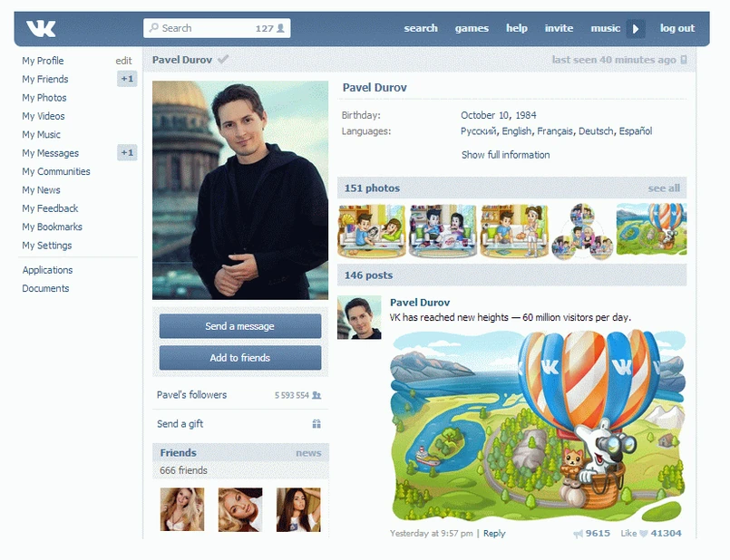Click the edit link next to My Profile
The width and height of the screenshot is (730, 560).
click(x=124, y=61)
